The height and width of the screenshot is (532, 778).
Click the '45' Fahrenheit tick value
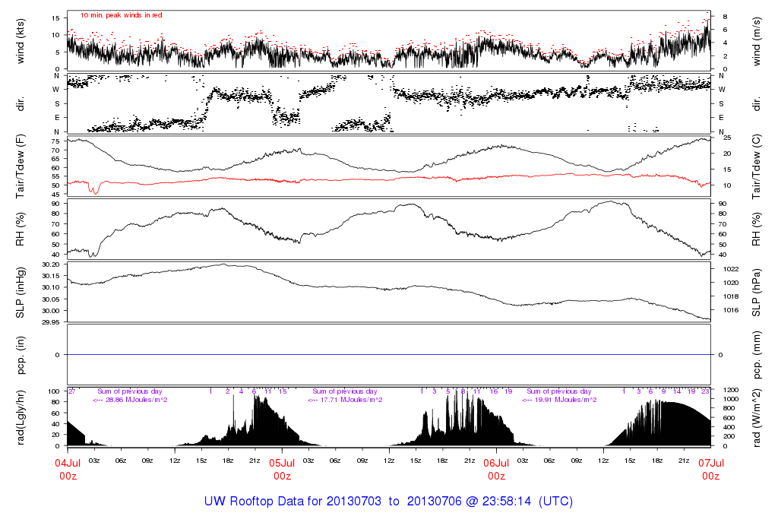click(55, 195)
